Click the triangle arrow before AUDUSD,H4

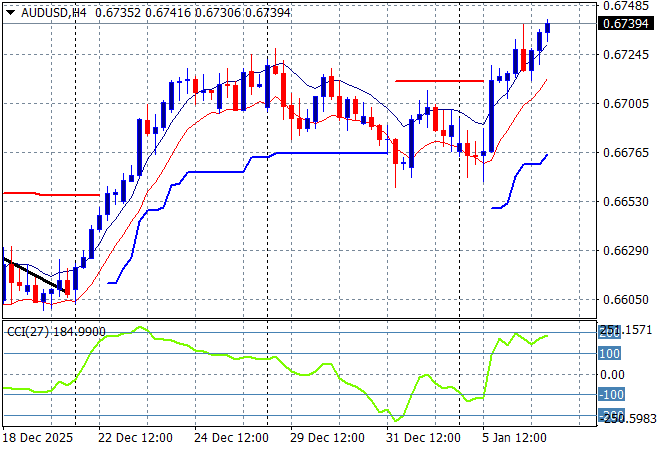pos(10,11)
